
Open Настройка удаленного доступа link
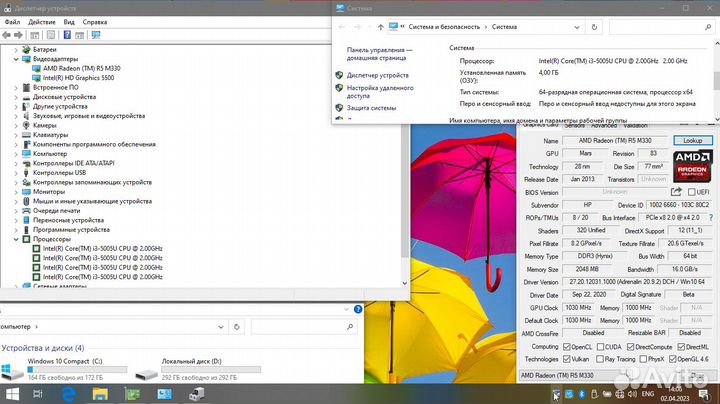coord(380,92)
